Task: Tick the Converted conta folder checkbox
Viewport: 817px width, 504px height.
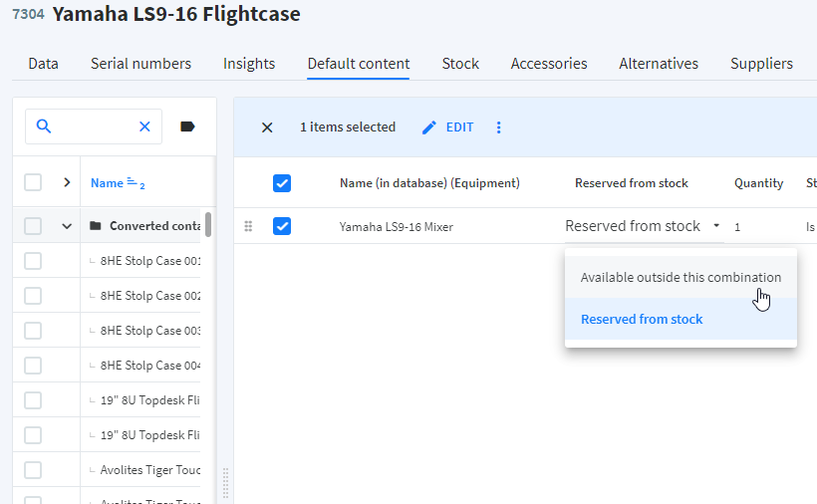Action: 33,226
